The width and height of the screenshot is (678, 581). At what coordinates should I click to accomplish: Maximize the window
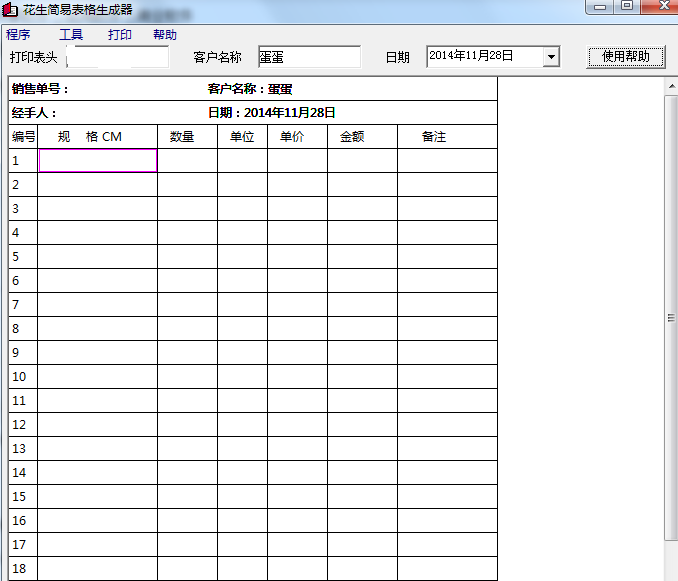pos(627,6)
